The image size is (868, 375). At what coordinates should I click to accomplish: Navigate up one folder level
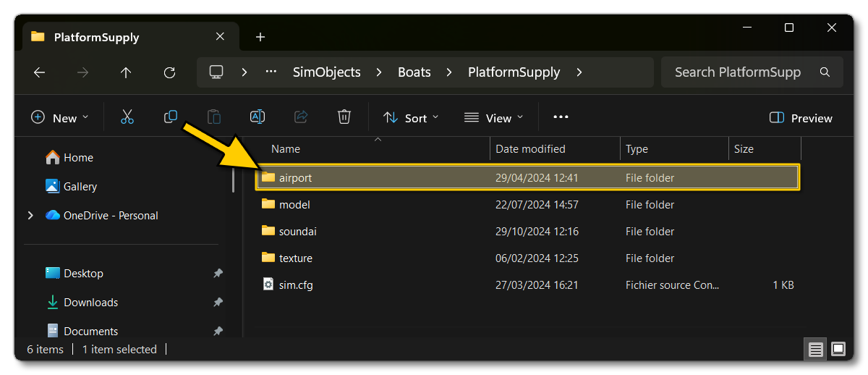126,72
